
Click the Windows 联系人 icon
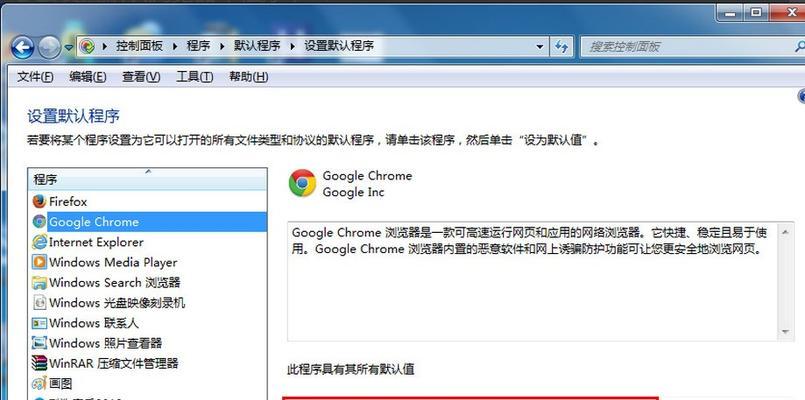(39, 323)
